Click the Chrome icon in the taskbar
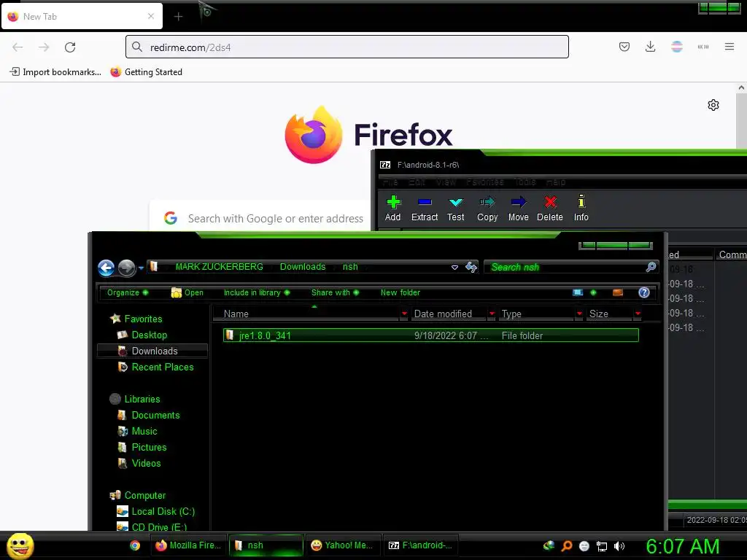The width and height of the screenshot is (747, 560). click(x=135, y=545)
